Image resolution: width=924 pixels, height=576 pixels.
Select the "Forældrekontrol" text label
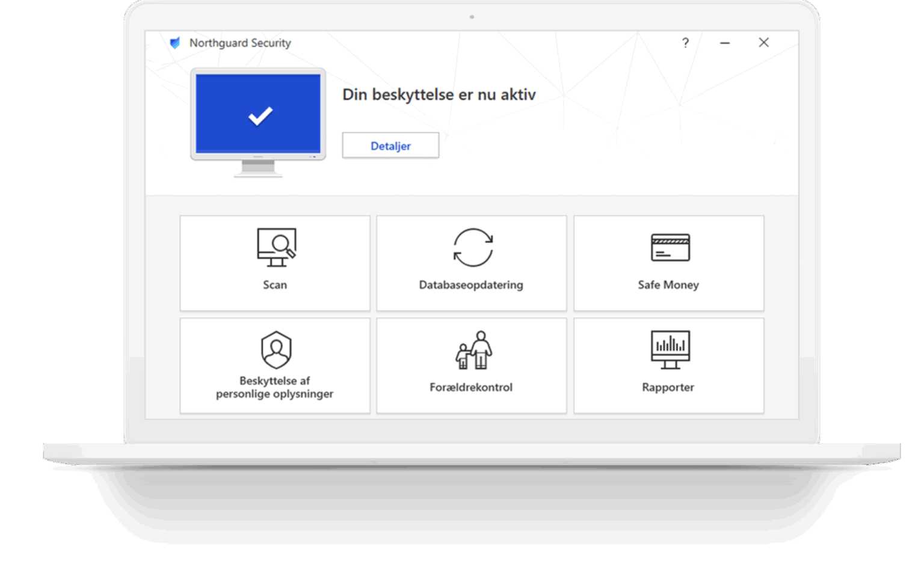pos(471,387)
